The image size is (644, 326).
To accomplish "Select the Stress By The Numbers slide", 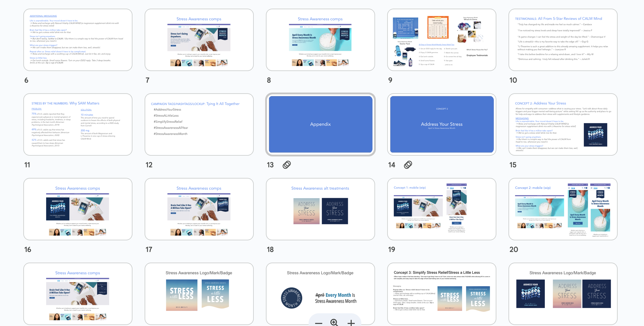I will click(78, 124).
